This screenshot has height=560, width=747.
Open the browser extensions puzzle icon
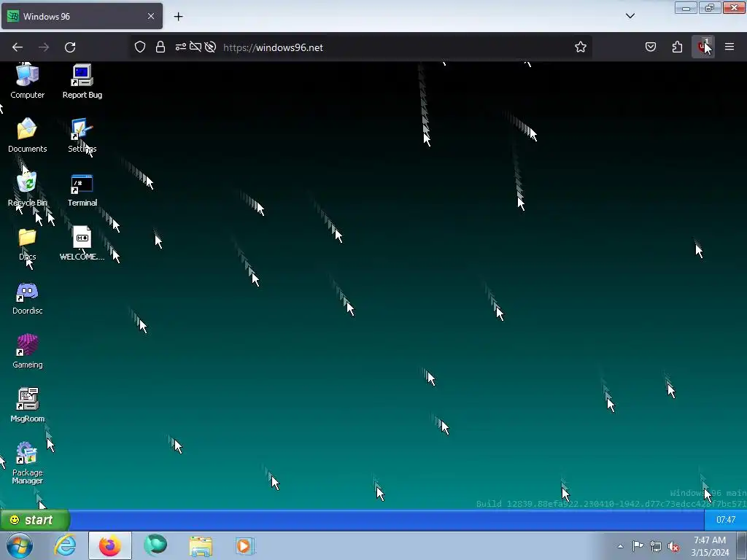click(x=677, y=47)
